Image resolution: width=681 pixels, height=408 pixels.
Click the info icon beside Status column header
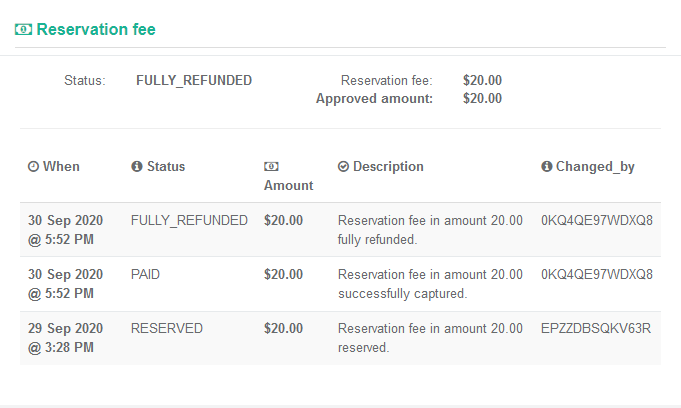tap(137, 166)
